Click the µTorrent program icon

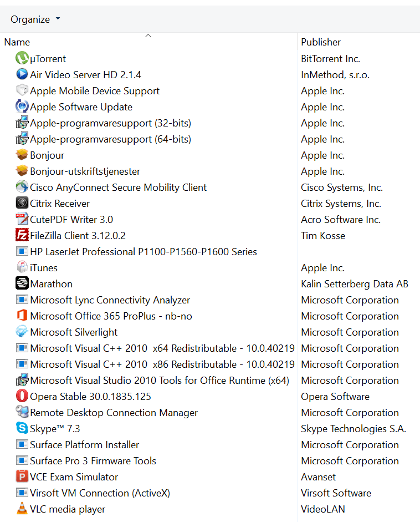pyautogui.click(x=22, y=58)
